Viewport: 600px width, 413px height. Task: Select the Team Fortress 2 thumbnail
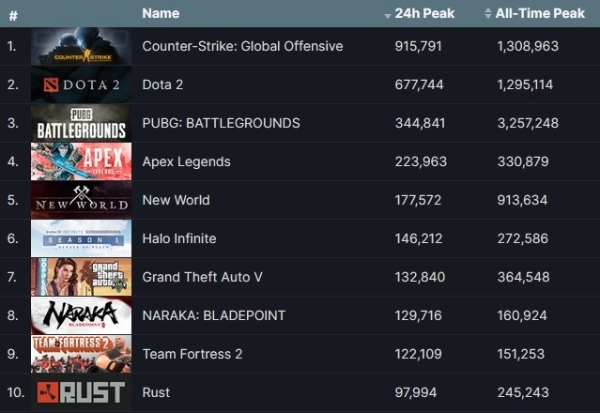click(81, 354)
